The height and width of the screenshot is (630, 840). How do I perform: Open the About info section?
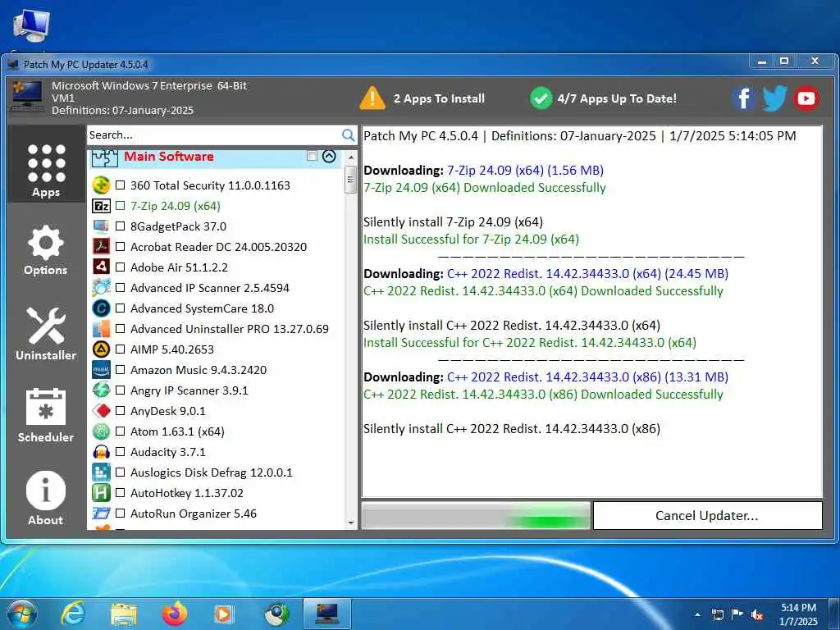[x=46, y=498]
